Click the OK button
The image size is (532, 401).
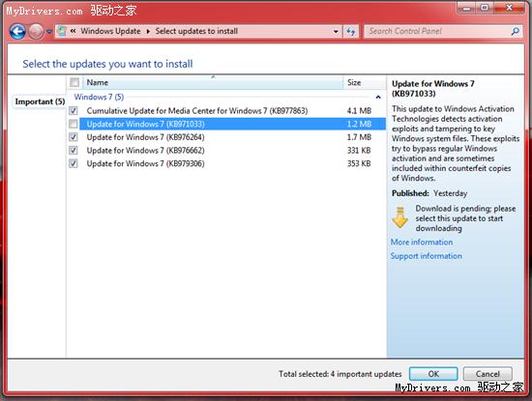(x=433, y=374)
